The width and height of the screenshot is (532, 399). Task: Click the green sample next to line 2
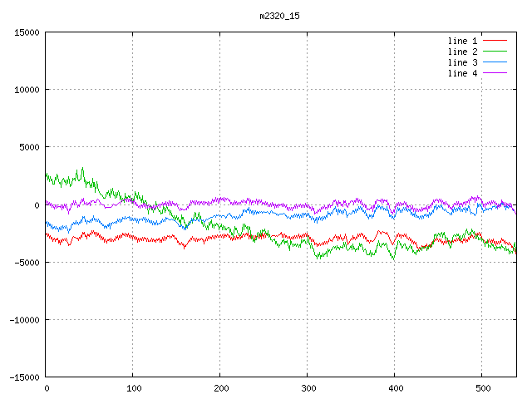pos(495,52)
